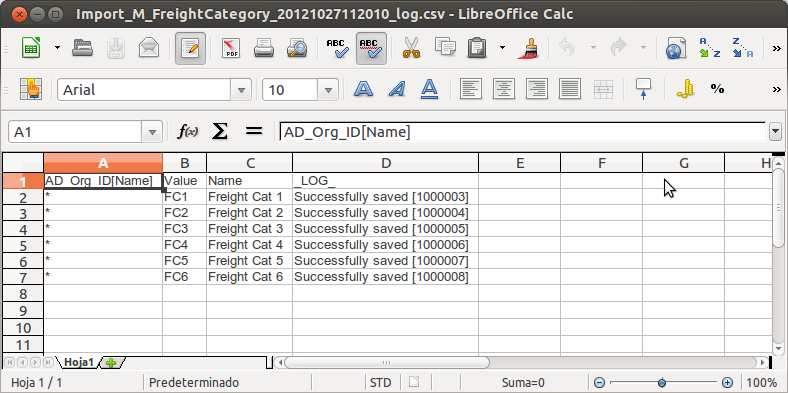This screenshot has height=393, width=788.
Task: Click the Open file icon
Action: pyautogui.click(x=82, y=48)
